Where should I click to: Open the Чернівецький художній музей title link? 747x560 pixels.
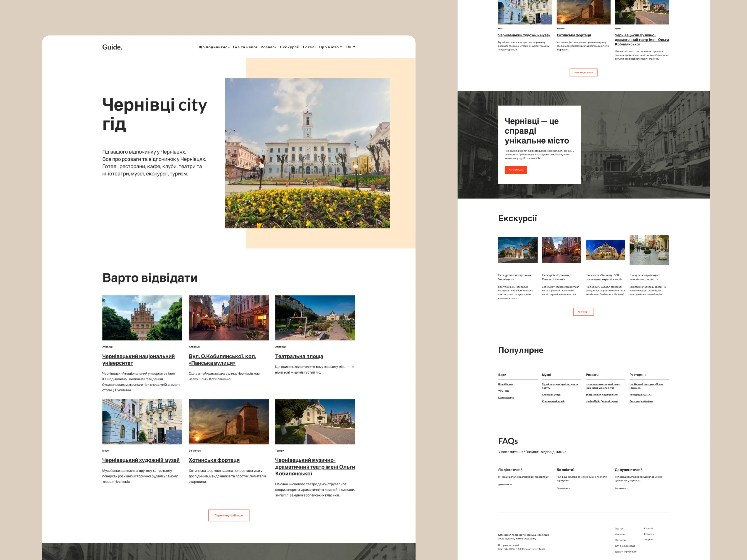141,460
